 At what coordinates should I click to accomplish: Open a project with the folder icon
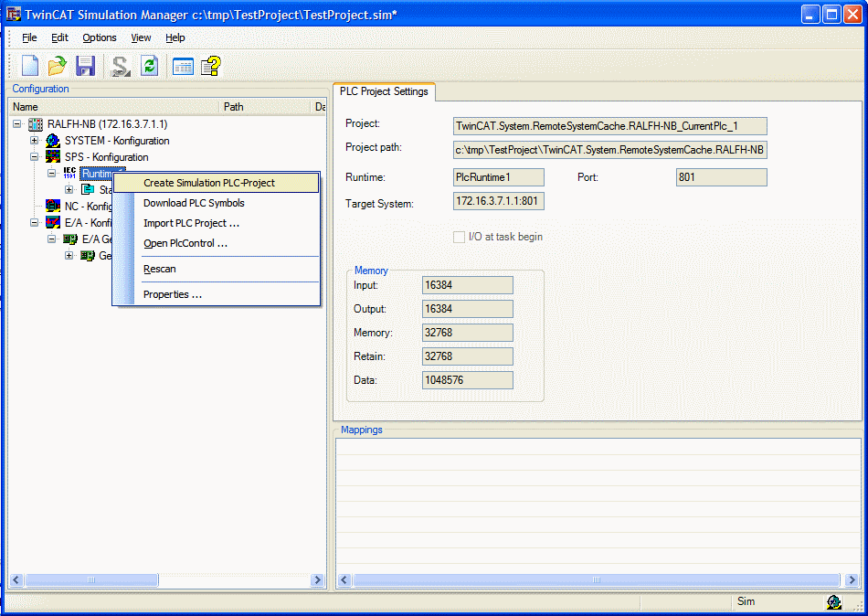pos(57,66)
